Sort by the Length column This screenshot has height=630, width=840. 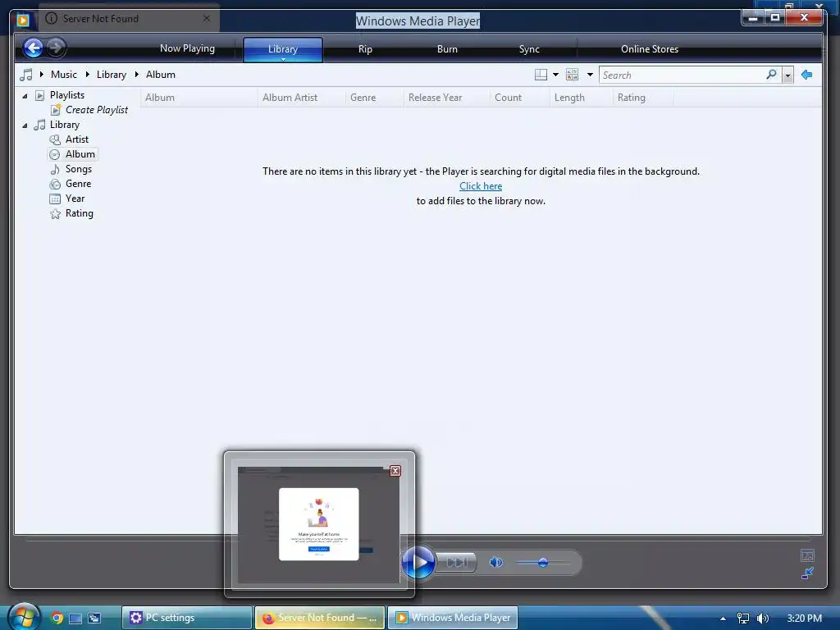582,98
